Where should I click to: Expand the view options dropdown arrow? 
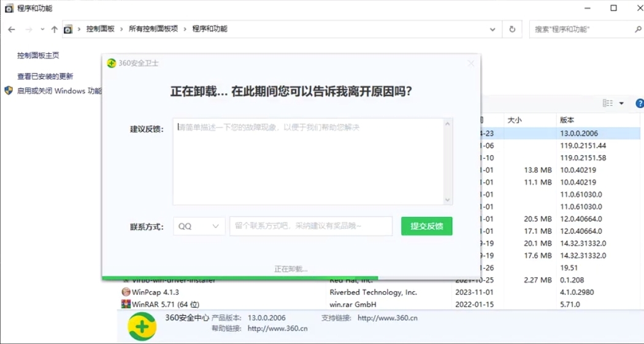pos(621,103)
